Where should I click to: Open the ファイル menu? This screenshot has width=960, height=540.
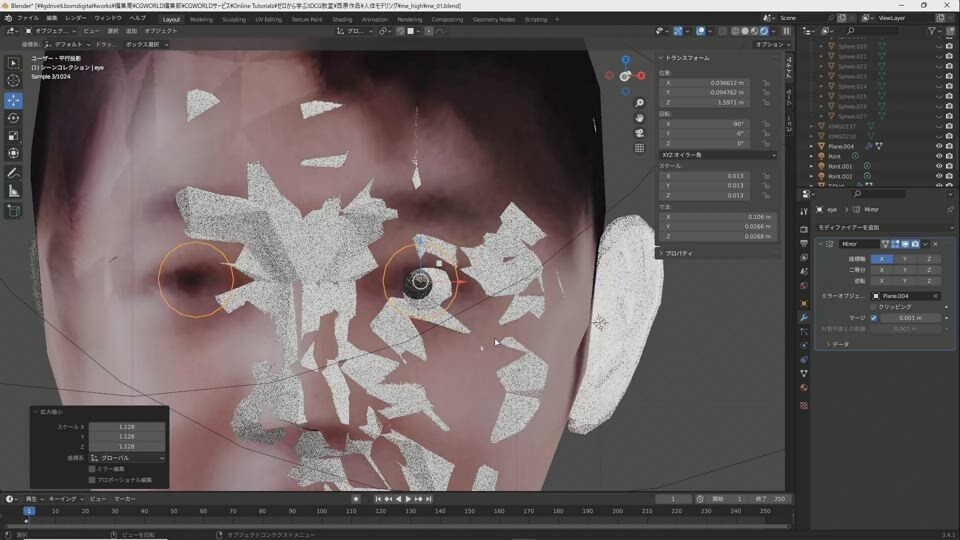[27, 18]
